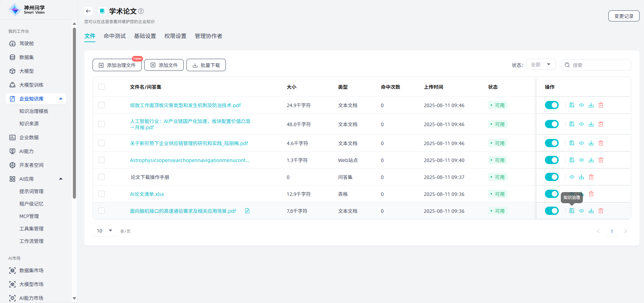644x303 pixels.
Task: Check the box for 论文下载操作手册 row
Action: coord(102,177)
